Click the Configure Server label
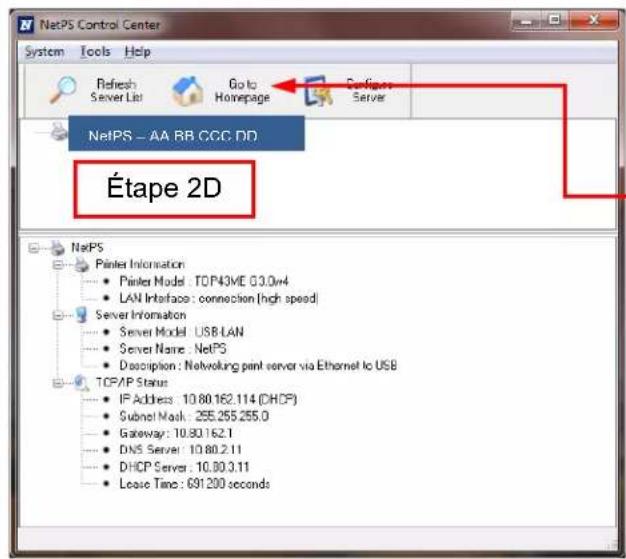The height and width of the screenshot is (559, 626). (x=369, y=91)
